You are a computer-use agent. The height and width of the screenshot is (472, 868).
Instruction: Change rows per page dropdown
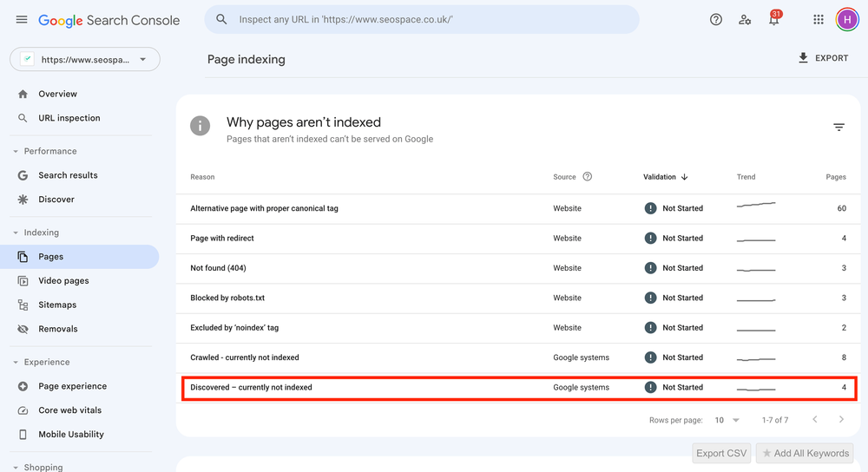(727, 420)
